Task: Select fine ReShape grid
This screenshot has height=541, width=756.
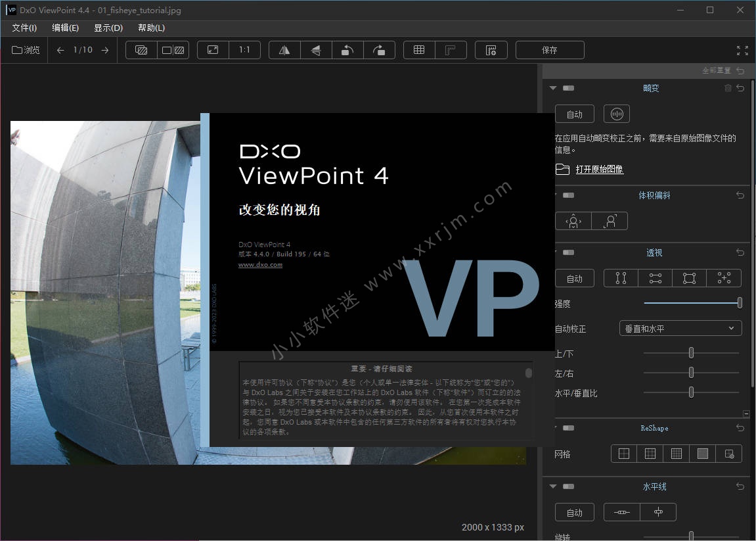Action: click(x=677, y=454)
